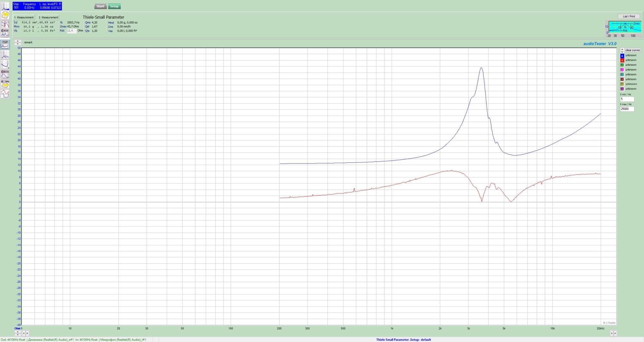Click the Thiele-Small Parameter heading
The width and height of the screenshot is (644, 342).
tap(103, 17)
